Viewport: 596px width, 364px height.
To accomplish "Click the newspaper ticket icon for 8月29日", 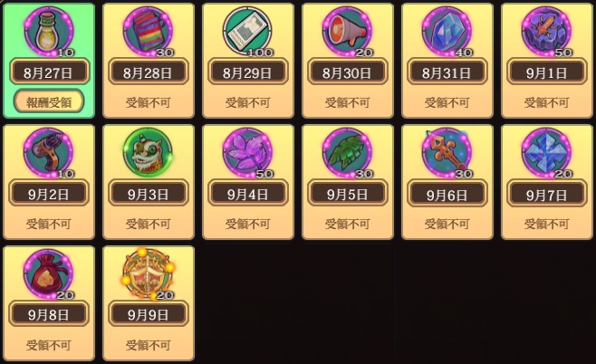I will click(248, 31).
